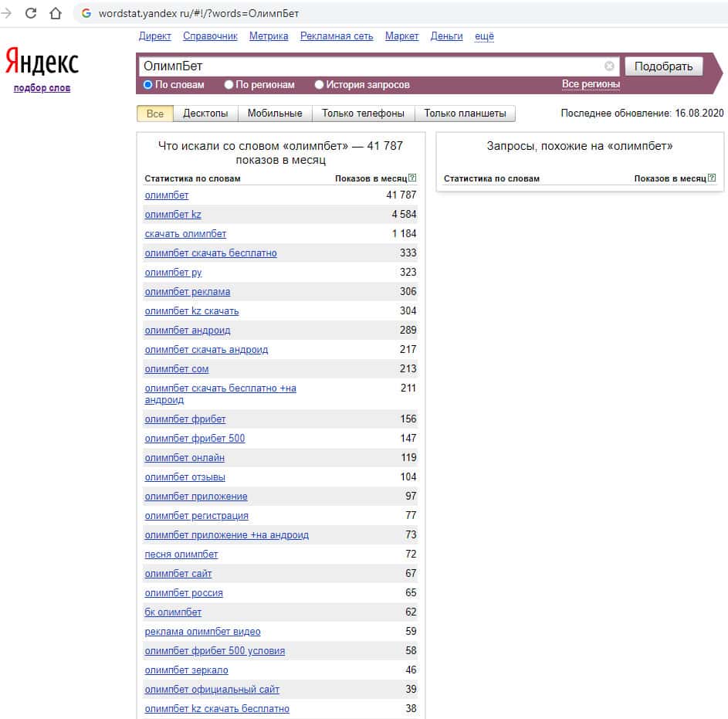Open the 'олимпбет андроид' query link

pos(188,331)
